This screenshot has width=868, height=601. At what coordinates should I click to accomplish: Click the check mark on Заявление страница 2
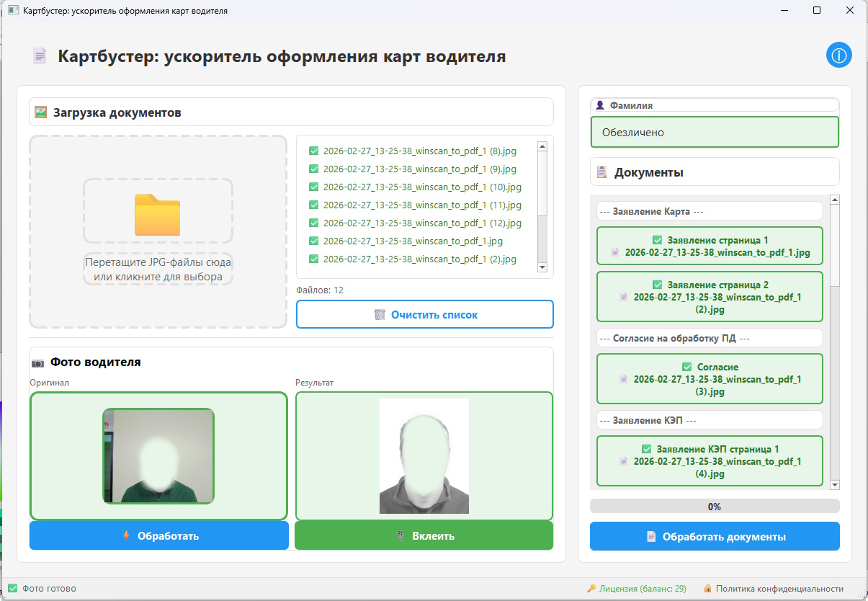[657, 285]
